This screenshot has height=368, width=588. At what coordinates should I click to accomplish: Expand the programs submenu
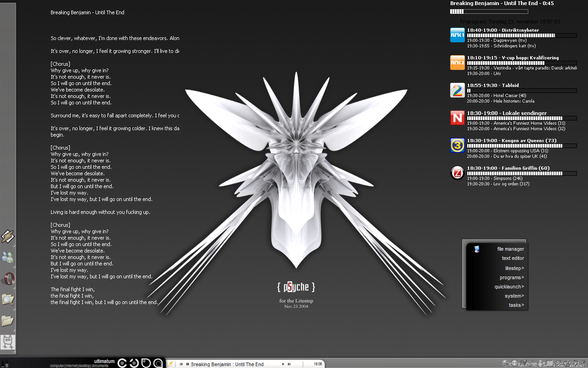tap(512, 277)
